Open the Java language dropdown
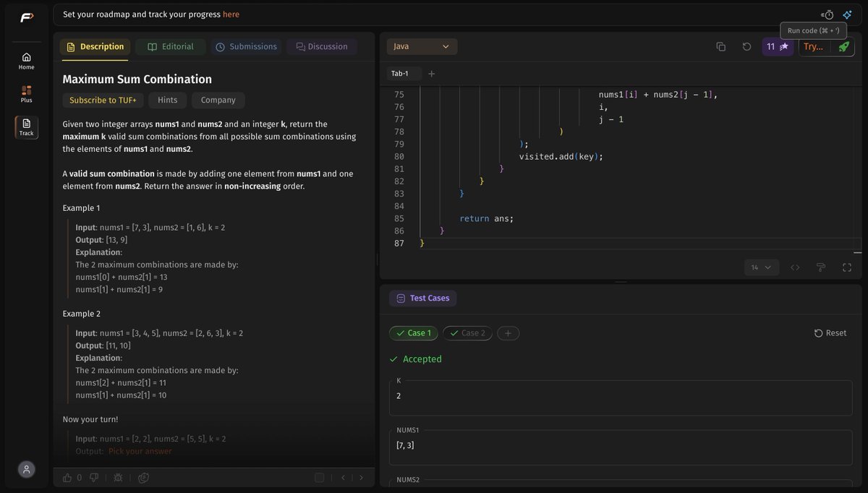 pos(422,46)
